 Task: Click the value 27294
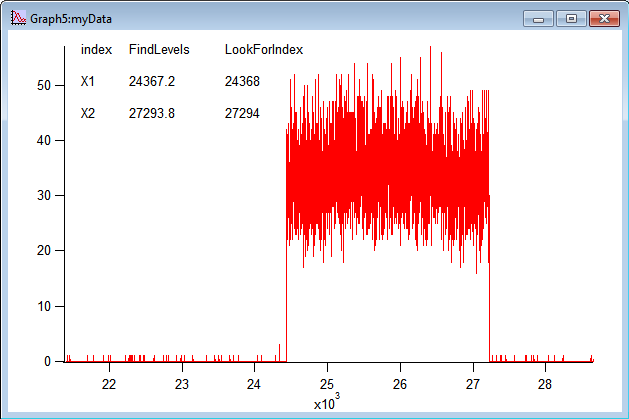242,113
